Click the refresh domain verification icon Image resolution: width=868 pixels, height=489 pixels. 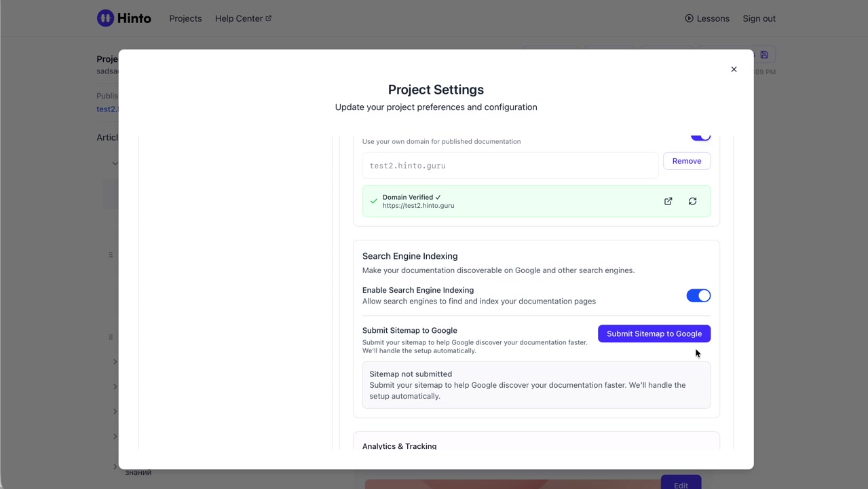pos(692,201)
